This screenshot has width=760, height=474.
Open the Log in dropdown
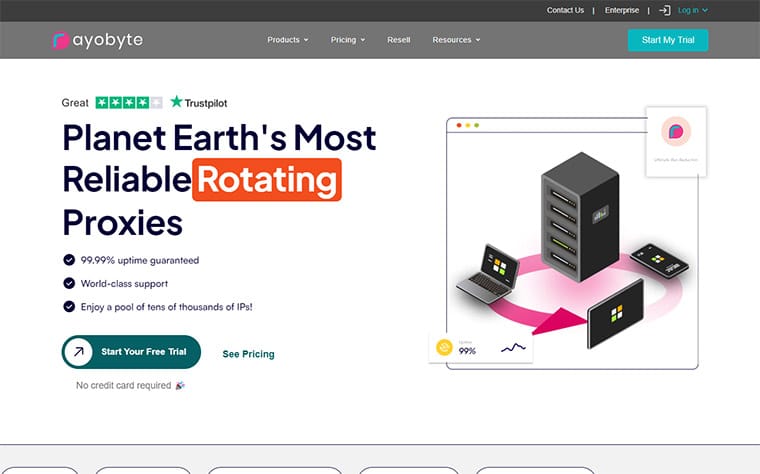[x=692, y=10]
